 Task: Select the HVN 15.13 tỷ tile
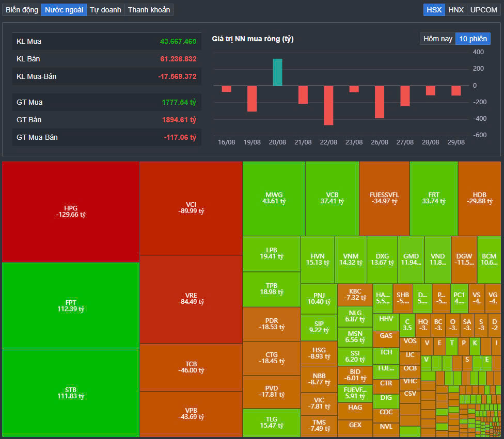click(318, 259)
